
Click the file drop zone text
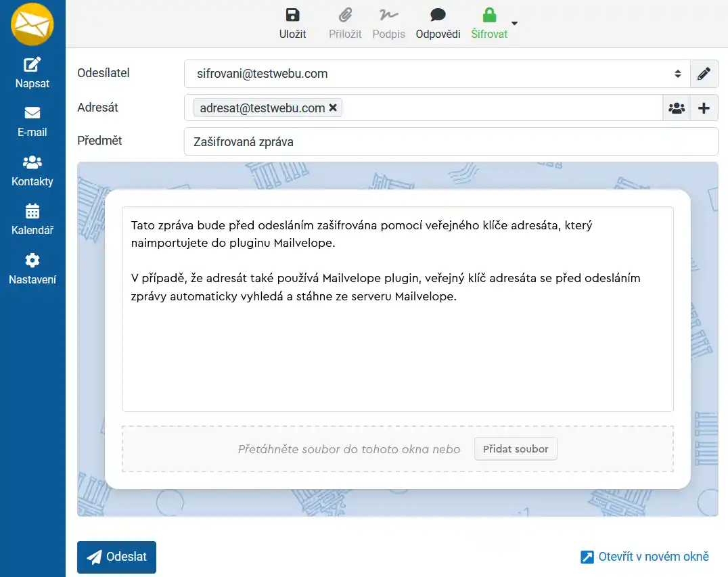[348, 449]
